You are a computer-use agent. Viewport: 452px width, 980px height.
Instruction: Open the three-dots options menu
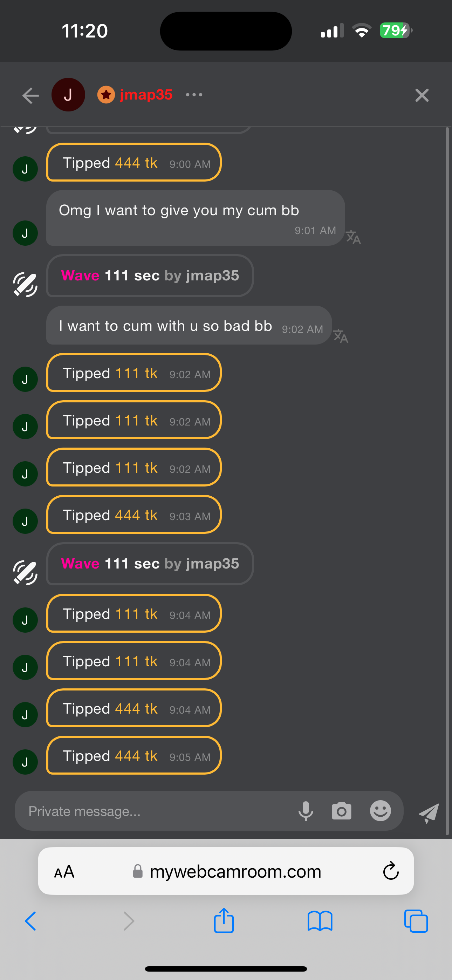point(194,95)
